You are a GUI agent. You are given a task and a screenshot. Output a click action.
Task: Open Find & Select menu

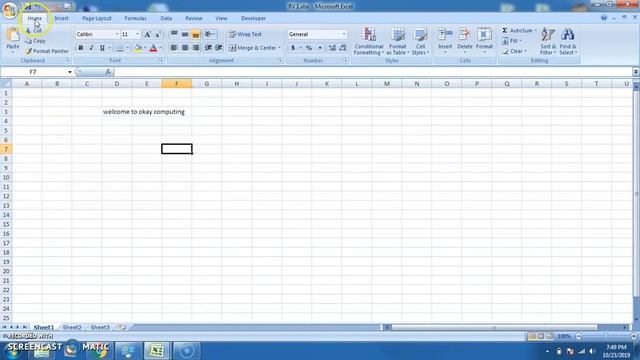(x=568, y=41)
